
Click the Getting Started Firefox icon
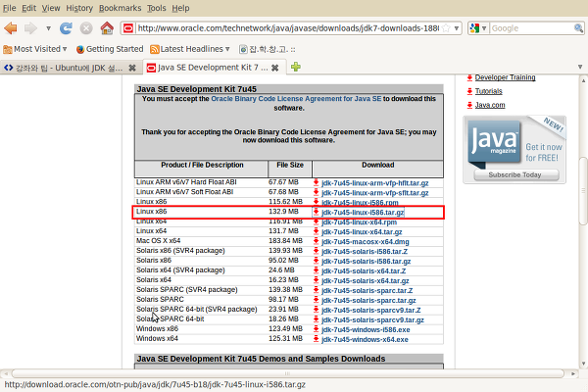(x=80, y=49)
